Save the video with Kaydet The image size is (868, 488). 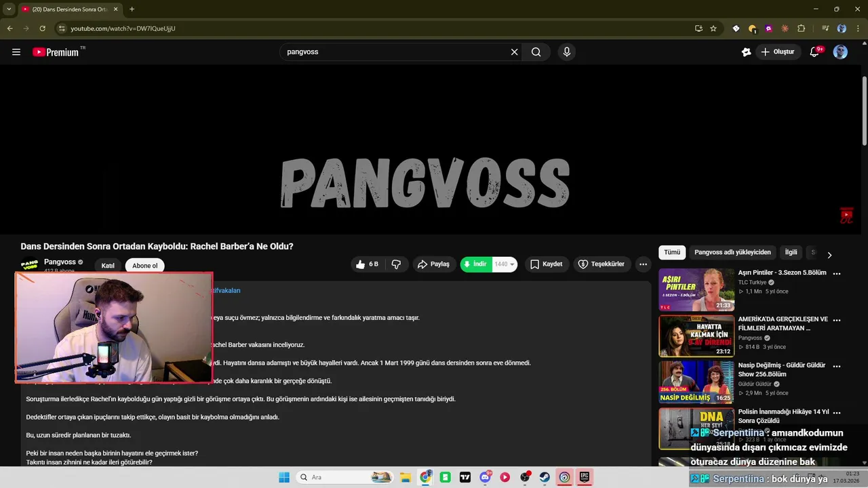[x=547, y=264]
